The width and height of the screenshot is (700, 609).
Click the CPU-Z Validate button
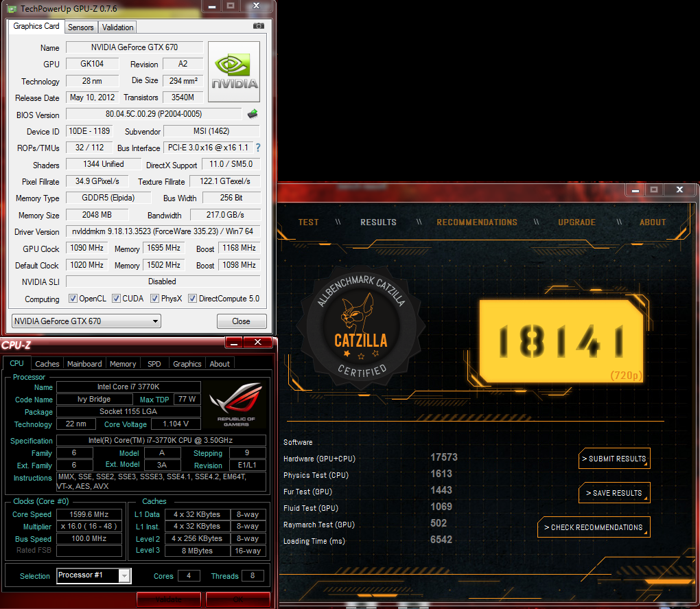pos(168,599)
